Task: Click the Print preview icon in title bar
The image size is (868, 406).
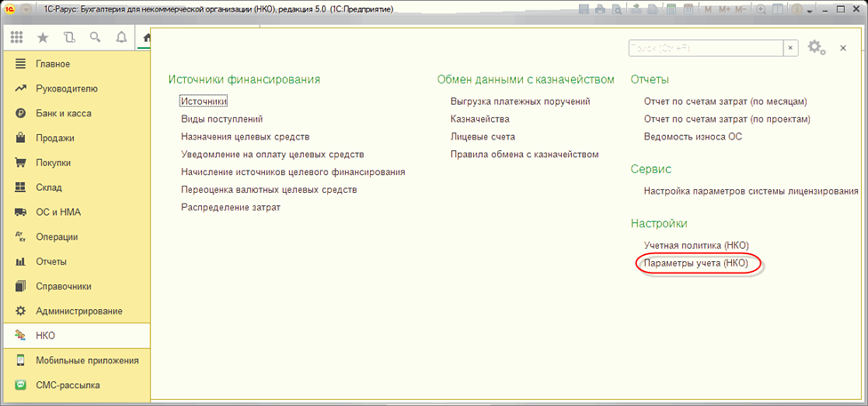Action: point(616,10)
